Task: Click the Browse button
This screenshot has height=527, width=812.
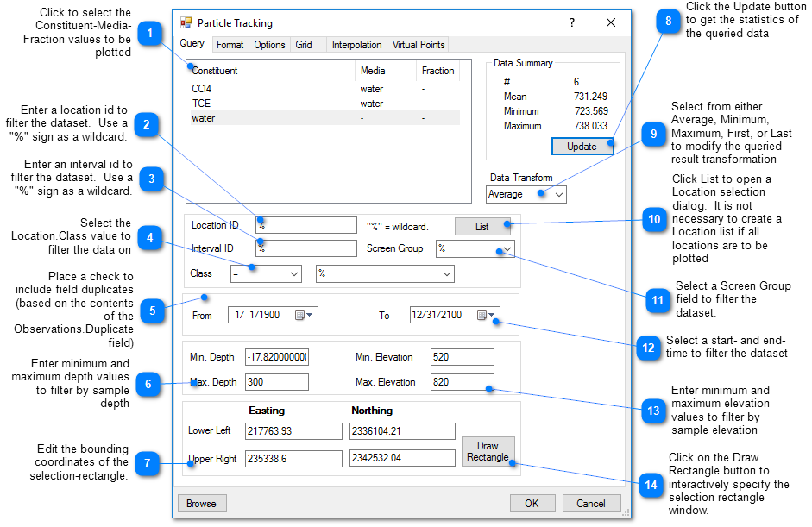Action: tap(202, 503)
